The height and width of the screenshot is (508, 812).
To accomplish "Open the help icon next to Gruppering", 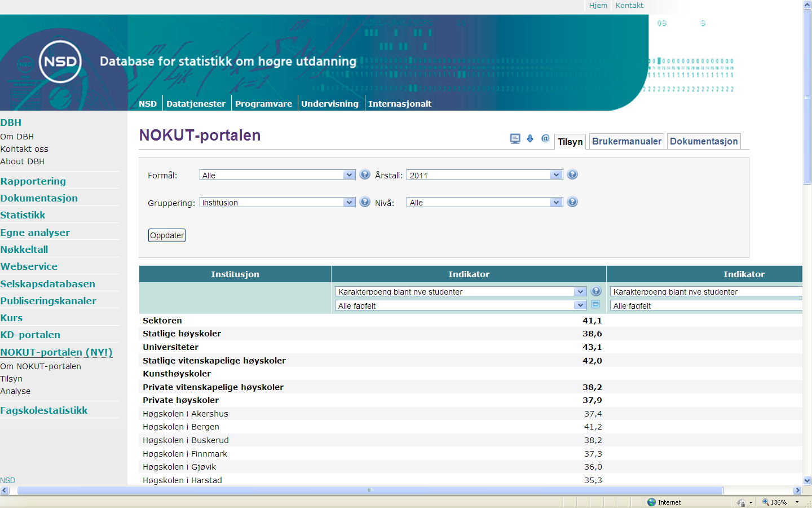I will (365, 202).
